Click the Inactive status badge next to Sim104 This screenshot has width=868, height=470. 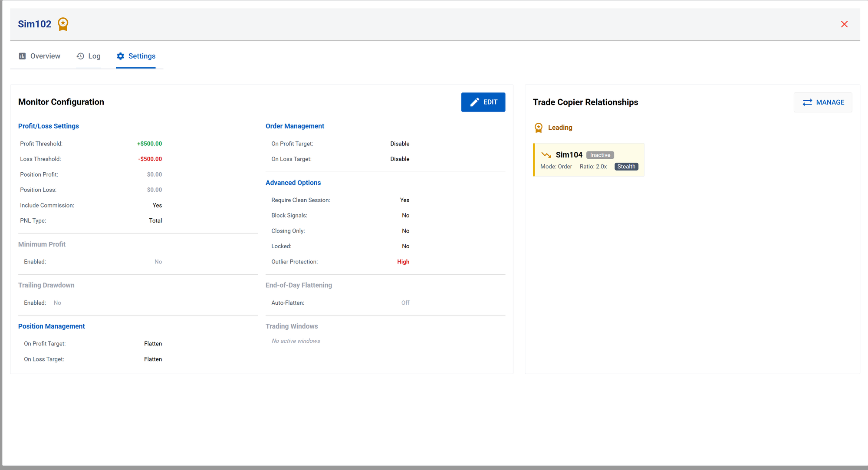600,155
